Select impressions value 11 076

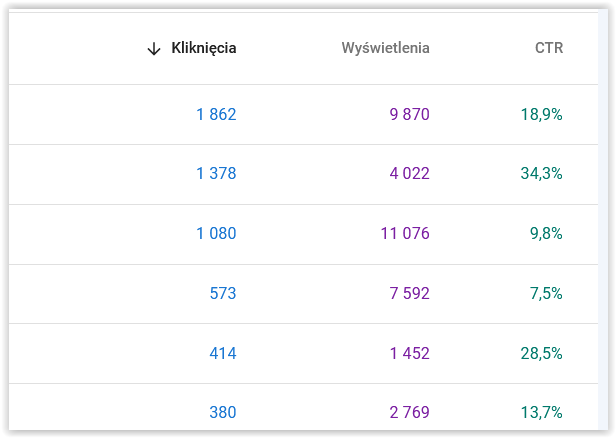[x=405, y=234]
